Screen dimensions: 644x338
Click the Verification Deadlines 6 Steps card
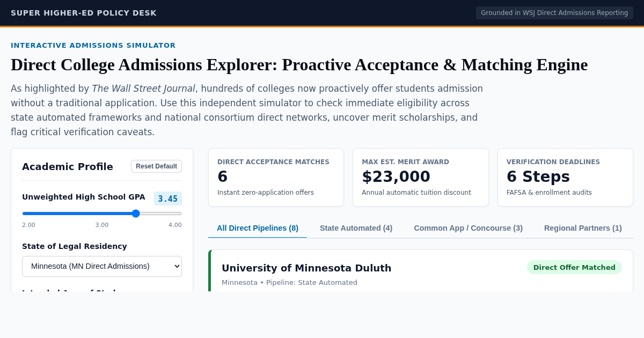tap(565, 177)
